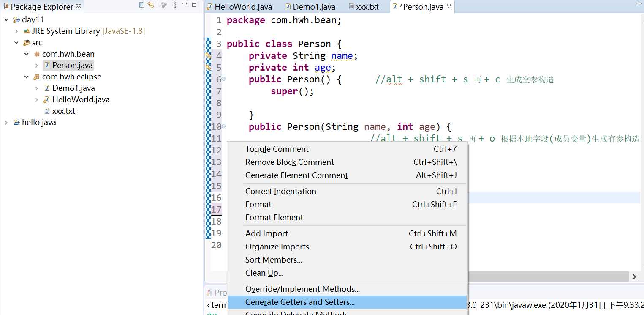Image resolution: width=644 pixels, height=315 pixels.
Task: Close the Person.java editor tab
Action: click(x=449, y=7)
